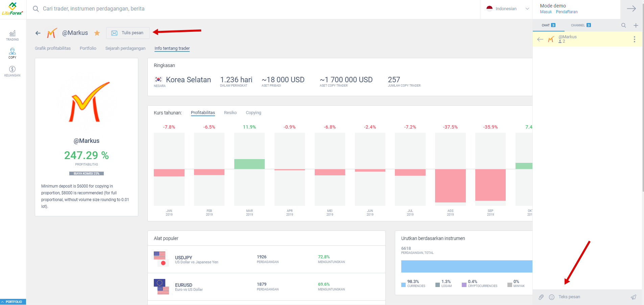This screenshot has height=305, width=644.
Task: Open the Indonesian language dropdown
Action: pyautogui.click(x=507, y=8)
